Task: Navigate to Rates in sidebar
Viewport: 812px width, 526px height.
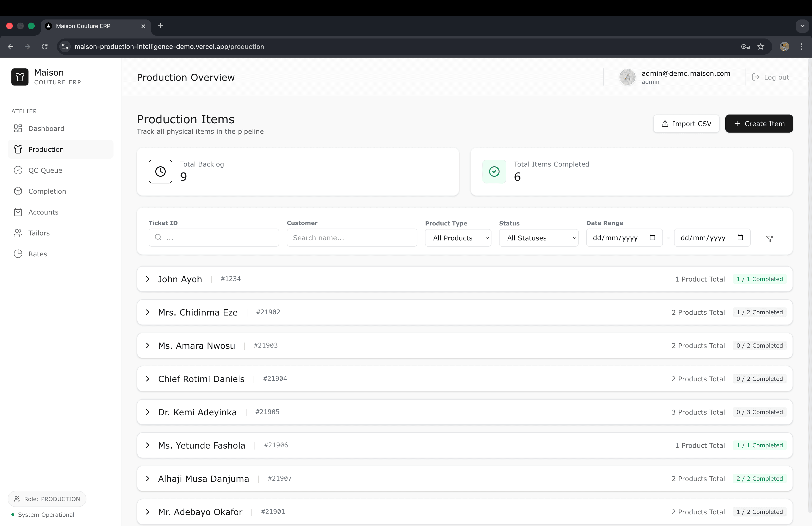Action: pyautogui.click(x=38, y=254)
